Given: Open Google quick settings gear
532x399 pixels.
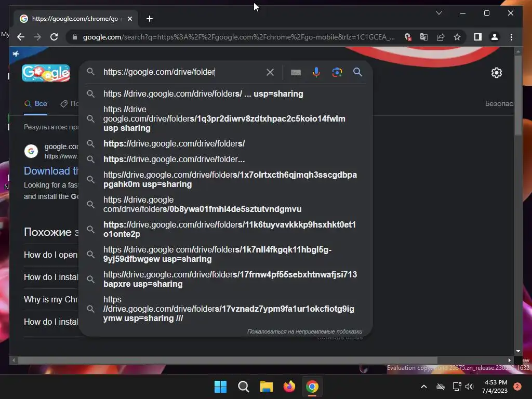Looking at the screenshot, I should coord(496,73).
